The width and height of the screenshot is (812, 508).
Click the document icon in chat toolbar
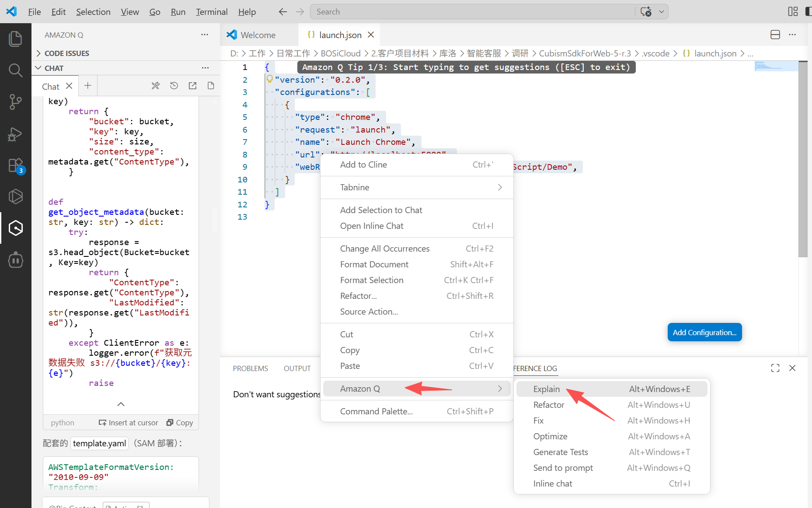[x=211, y=86]
